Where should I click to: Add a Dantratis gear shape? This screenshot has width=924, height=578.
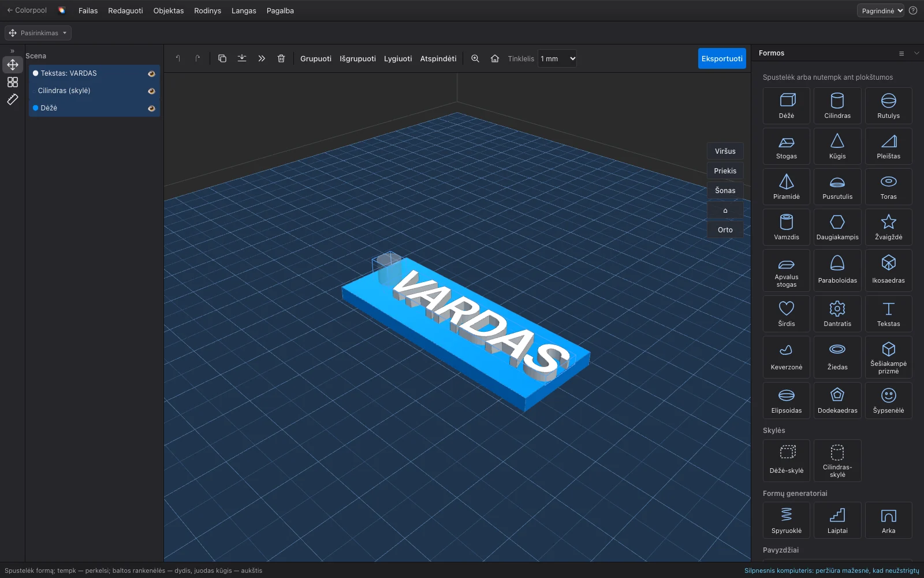click(x=837, y=314)
